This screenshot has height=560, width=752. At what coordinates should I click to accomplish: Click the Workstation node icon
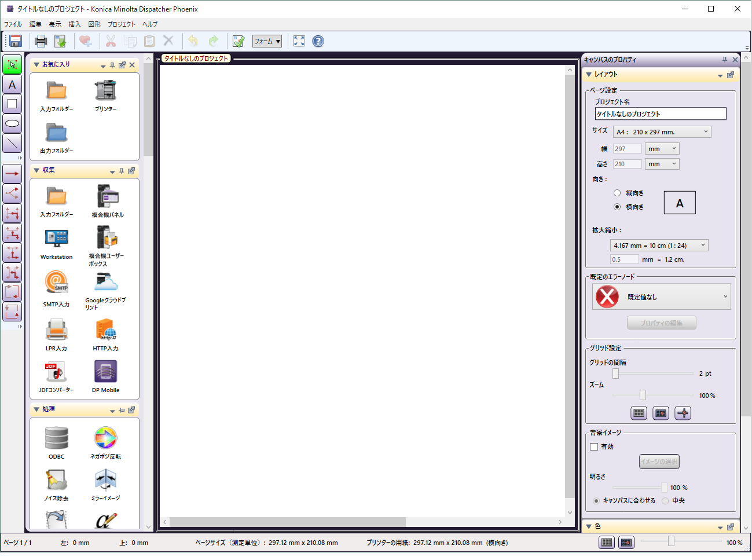pyautogui.click(x=57, y=238)
